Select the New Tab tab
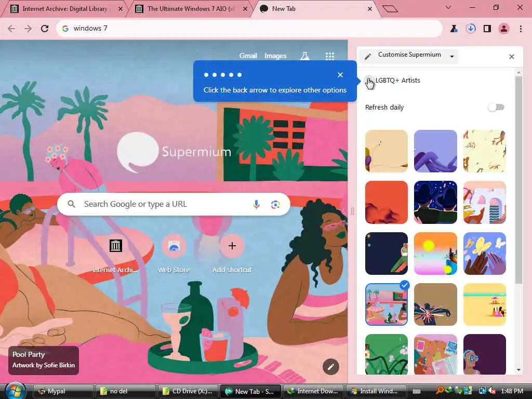This screenshot has width=532, height=399. pos(283,9)
